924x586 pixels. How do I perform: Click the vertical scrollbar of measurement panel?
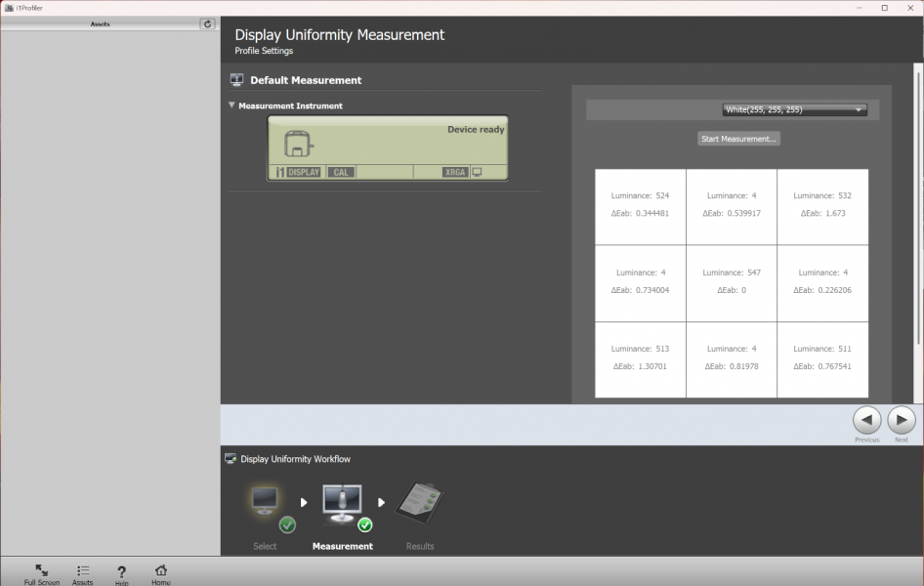click(917, 205)
